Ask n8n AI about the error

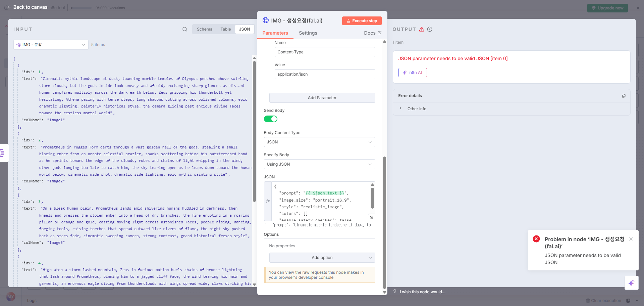coord(413,73)
